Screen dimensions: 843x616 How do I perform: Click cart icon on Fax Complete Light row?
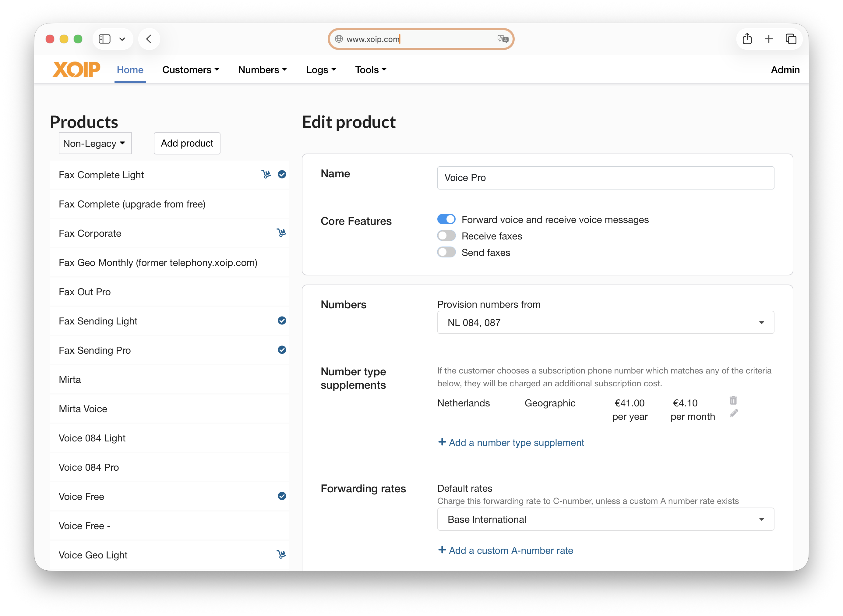pyautogui.click(x=266, y=175)
